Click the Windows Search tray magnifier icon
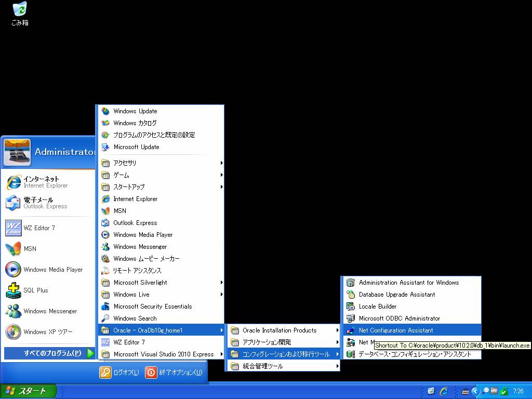 click(x=486, y=391)
